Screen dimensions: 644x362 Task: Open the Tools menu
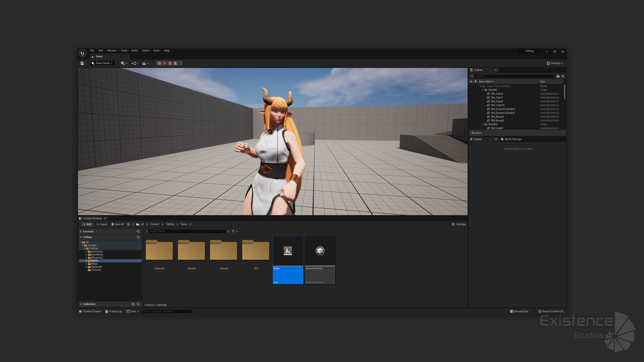(x=124, y=50)
